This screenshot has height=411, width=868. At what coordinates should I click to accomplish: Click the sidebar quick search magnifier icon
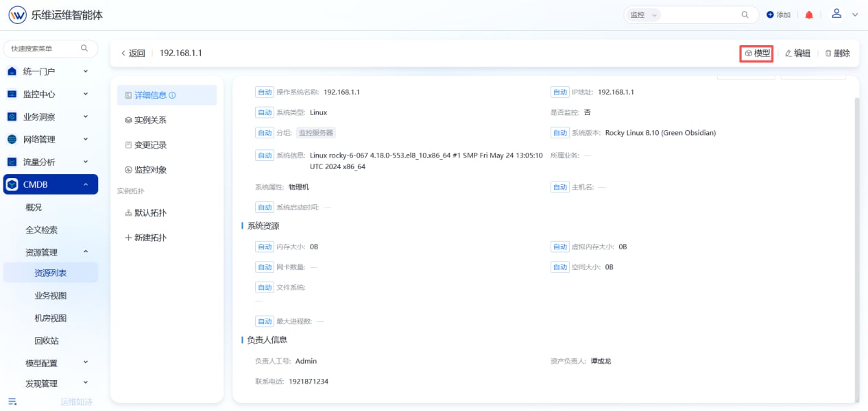click(x=84, y=48)
